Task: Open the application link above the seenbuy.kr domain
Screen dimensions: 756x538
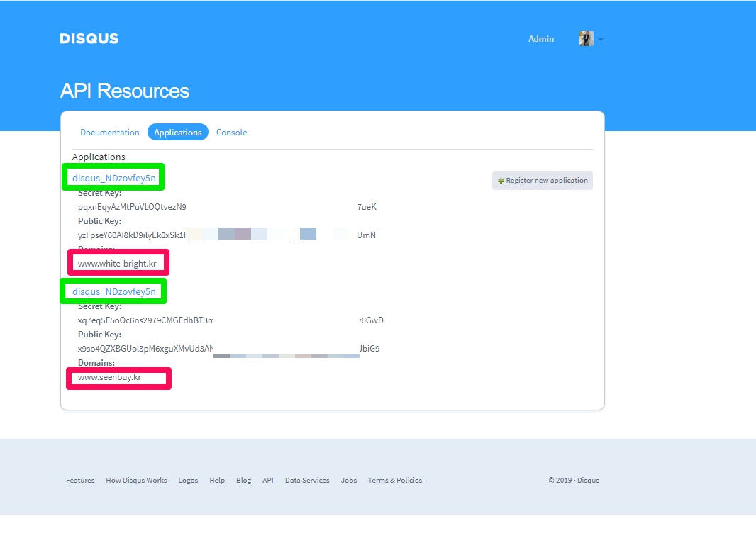Action: (x=113, y=291)
